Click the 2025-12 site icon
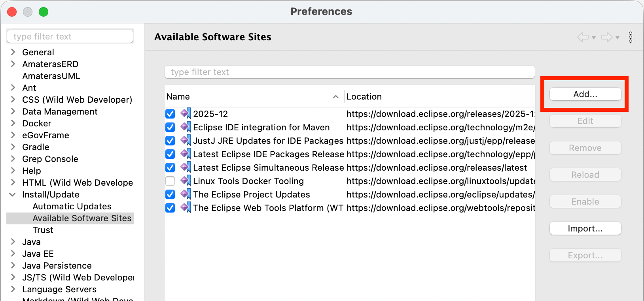This screenshot has height=301, width=644. pyautogui.click(x=186, y=114)
